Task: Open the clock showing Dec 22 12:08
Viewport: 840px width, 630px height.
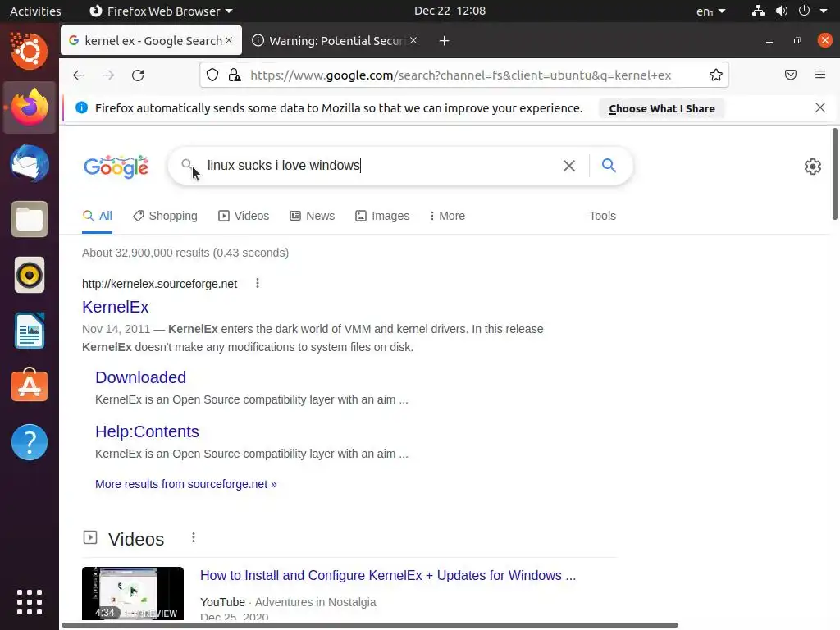Action: point(450,11)
